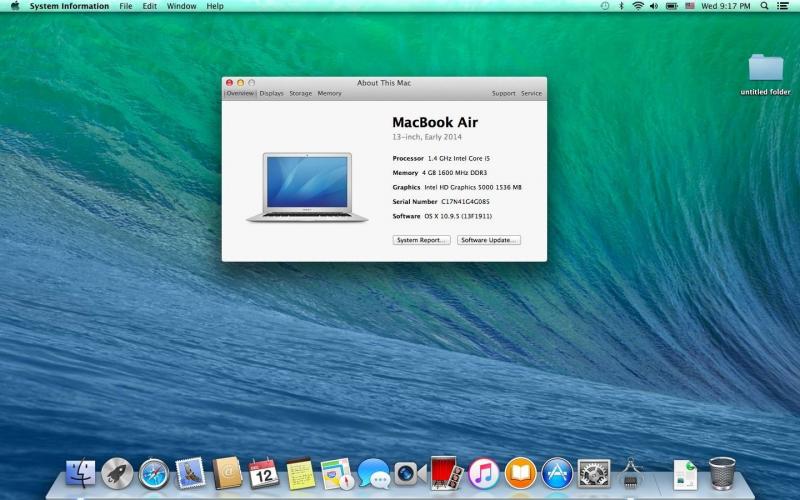Image resolution: width=800 pixels, height=500 pixels.
Task: Open the US flag input menu
Action: 690,6
